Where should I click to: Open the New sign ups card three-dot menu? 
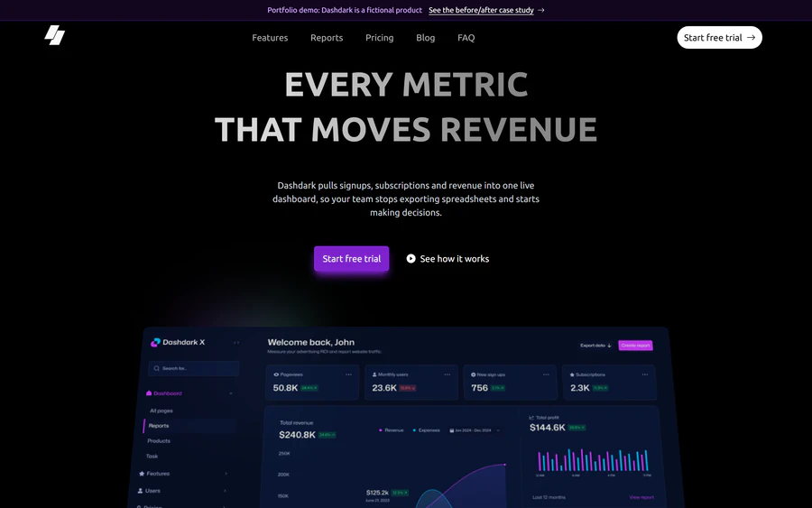[x=546, y=374]
